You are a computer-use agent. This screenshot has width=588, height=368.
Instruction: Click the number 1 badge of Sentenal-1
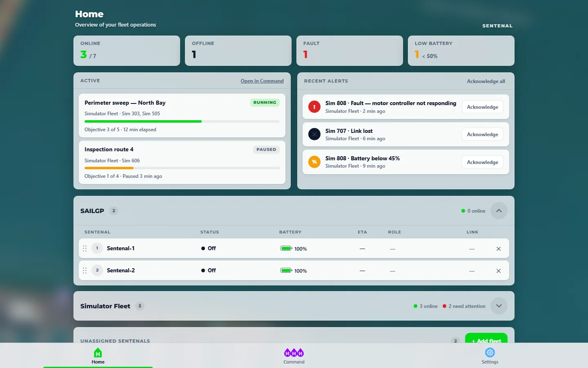click(x=97, y=248)
